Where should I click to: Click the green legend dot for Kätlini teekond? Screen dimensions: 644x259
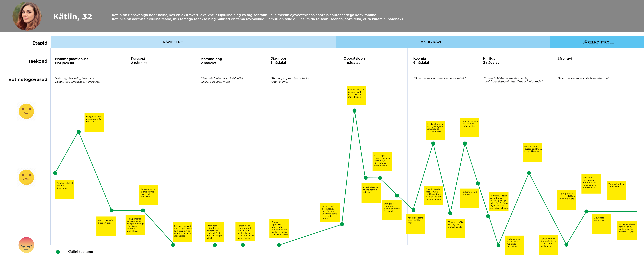point(58,252)
